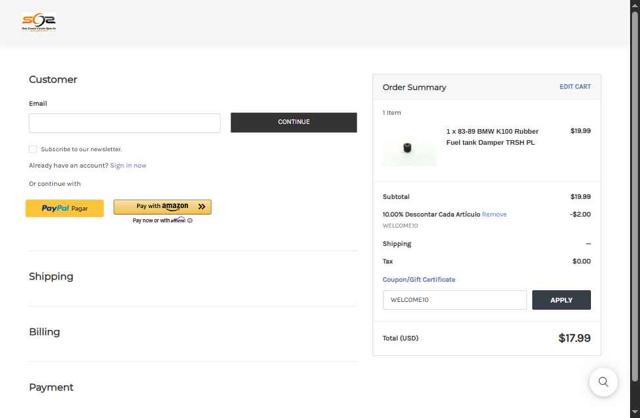Remove the WELCOME10 discount coupon
Image resolution: width=640 pixels, height=418 pixels.
click(494, 214)
